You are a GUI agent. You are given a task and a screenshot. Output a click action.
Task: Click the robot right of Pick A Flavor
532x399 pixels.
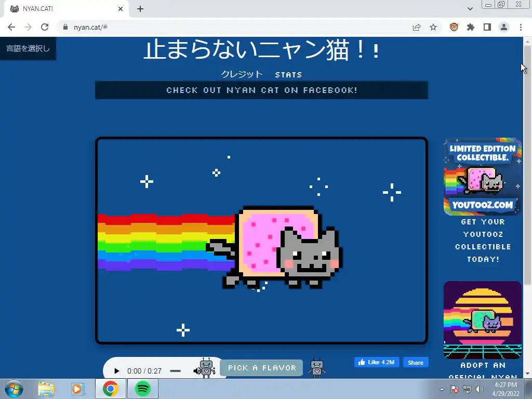(317, 368)
